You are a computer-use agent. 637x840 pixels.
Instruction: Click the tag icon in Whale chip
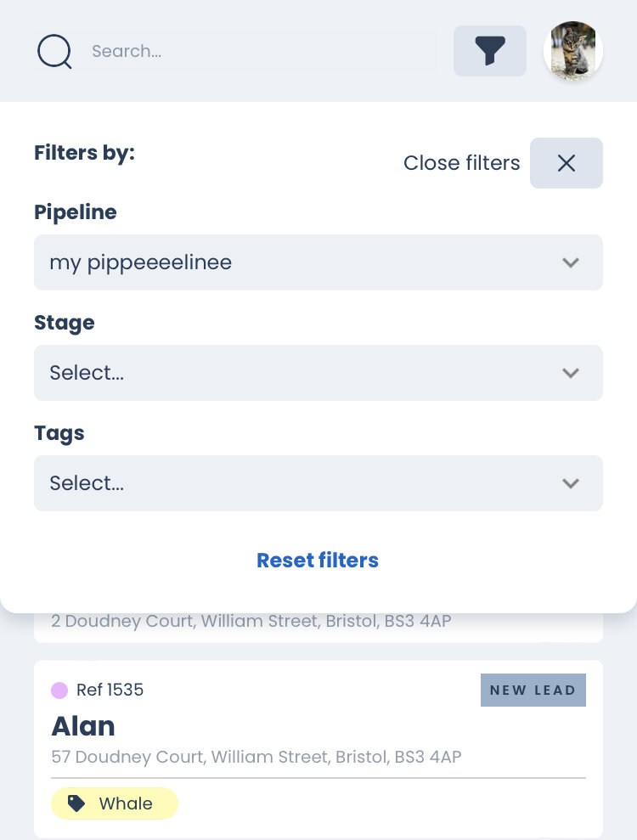tap(76, 803)
